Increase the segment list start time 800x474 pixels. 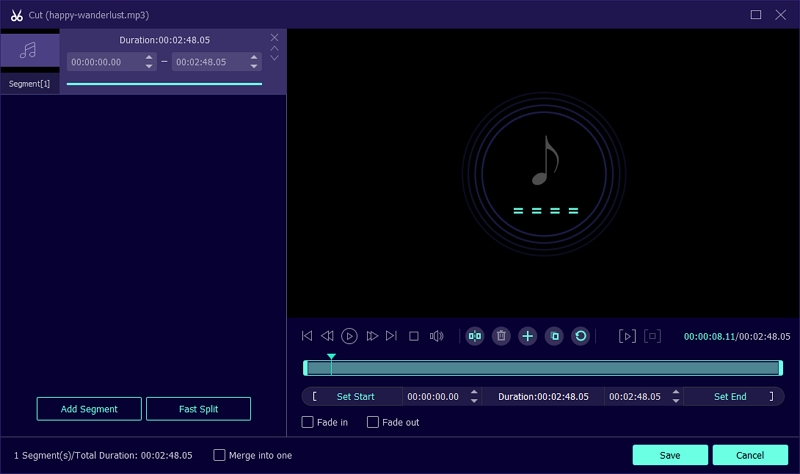[x=148, y=58]
